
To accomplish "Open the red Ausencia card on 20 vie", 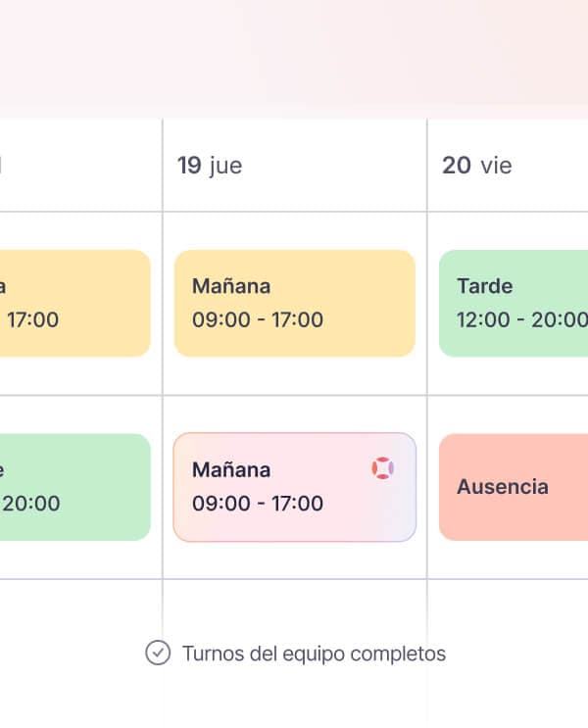I will 513,487.
